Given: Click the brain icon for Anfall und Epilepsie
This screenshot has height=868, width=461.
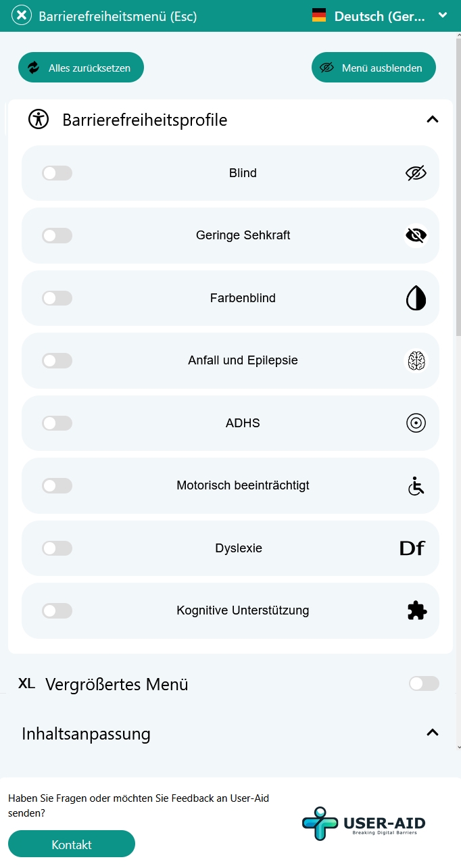Looking at the screenshot, I should click(x=416, y=360).
